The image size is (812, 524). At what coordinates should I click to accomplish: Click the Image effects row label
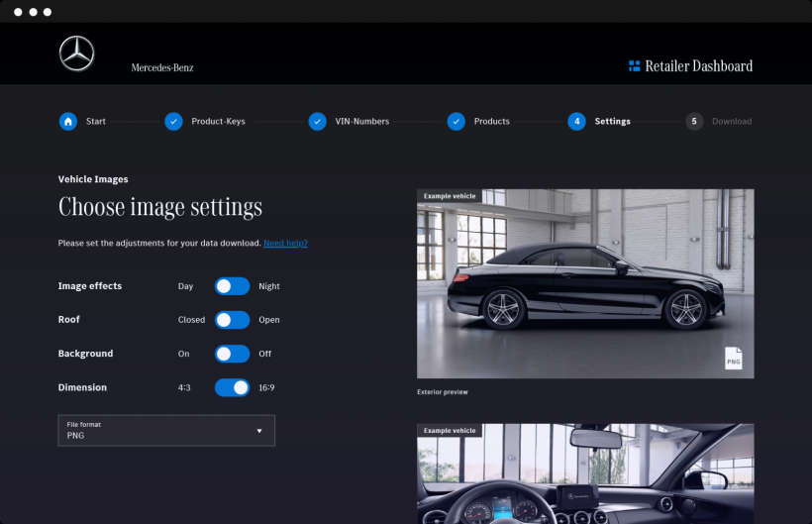[90, 286]
